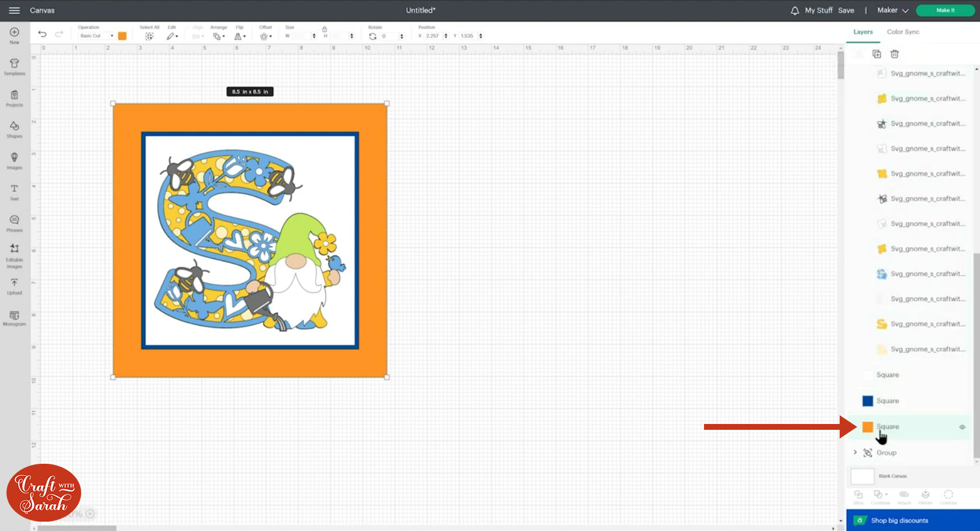Click Save in the header

846,11
